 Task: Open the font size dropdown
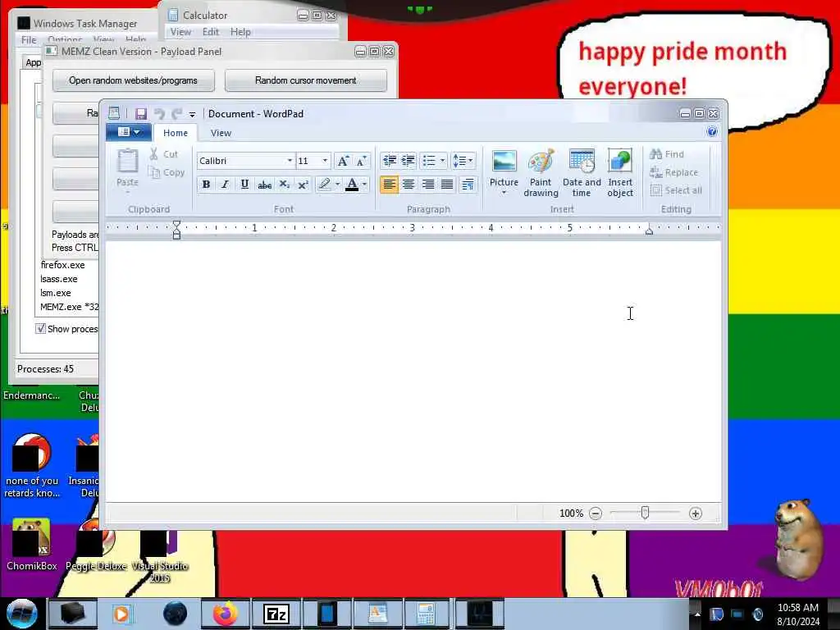coord(325,161)
